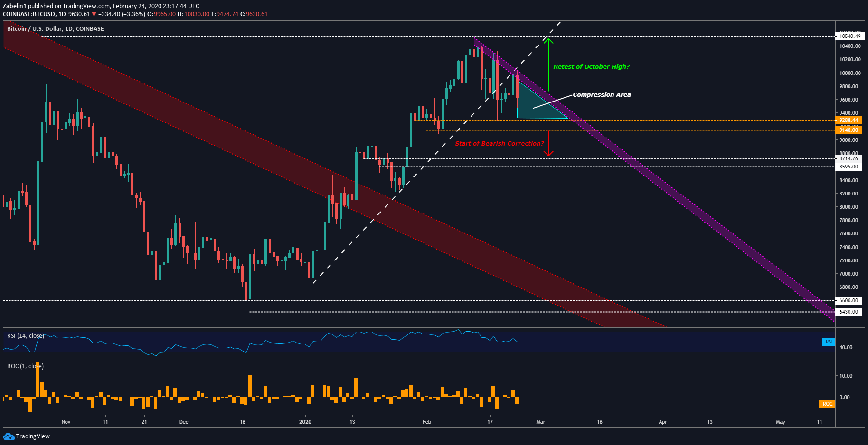Select the 'Start of Bearish Correction?' annotation
The image size is (868, 445).
tap(500, 144)
